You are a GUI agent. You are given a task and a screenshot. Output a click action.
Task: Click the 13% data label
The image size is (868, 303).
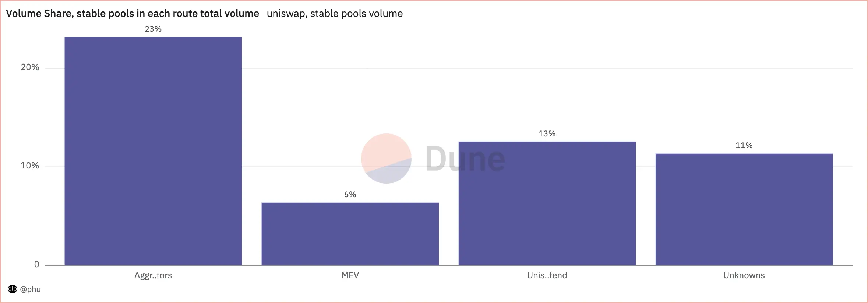[547, 134]
